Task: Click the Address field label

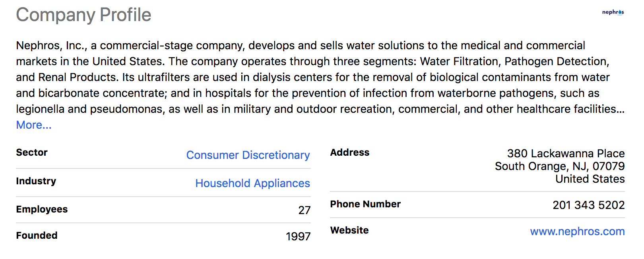Action: click(x=350, y=153)
